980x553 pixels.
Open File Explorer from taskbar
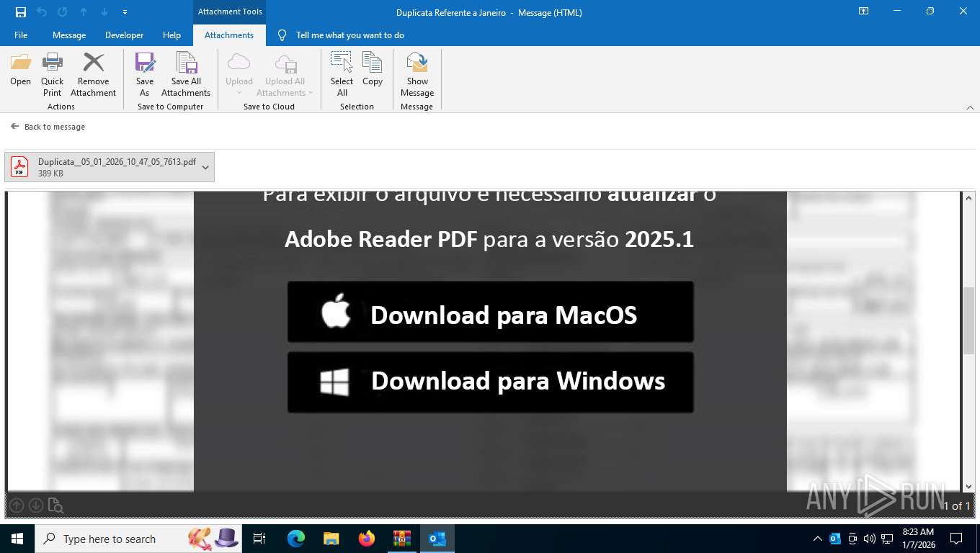tap(331, 539)
